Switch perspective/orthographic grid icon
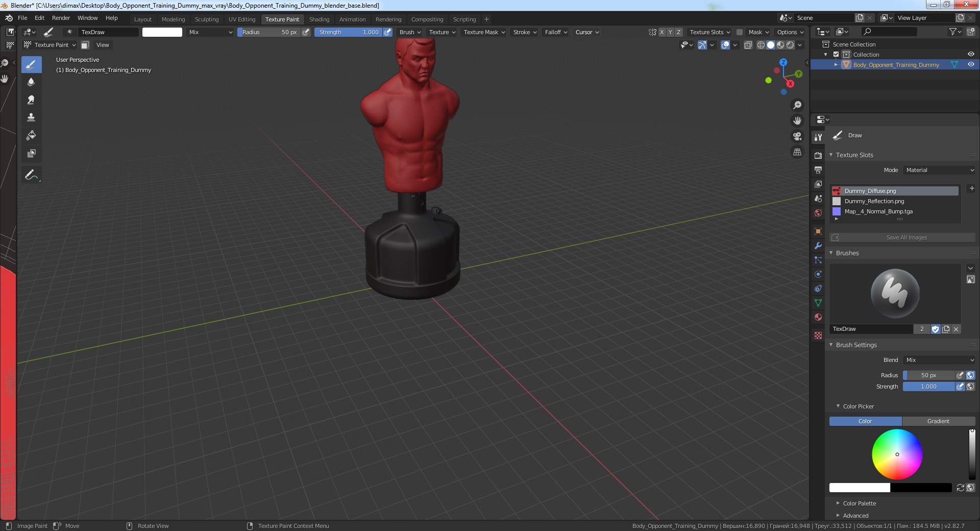The height and width of the screenshot is (531, 980). click(797, 152)
